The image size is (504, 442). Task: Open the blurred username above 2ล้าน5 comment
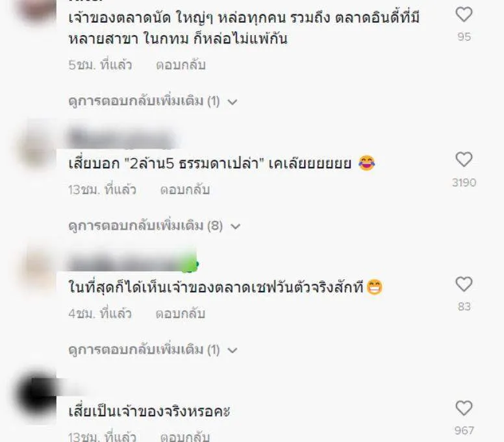pyautogui.click(x=122, y=138)
